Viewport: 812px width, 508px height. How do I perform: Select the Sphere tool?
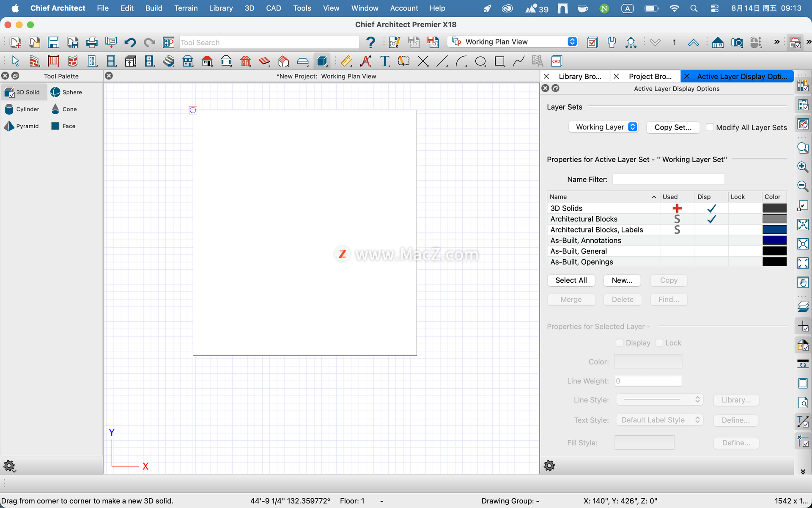[x=67, y=92]
